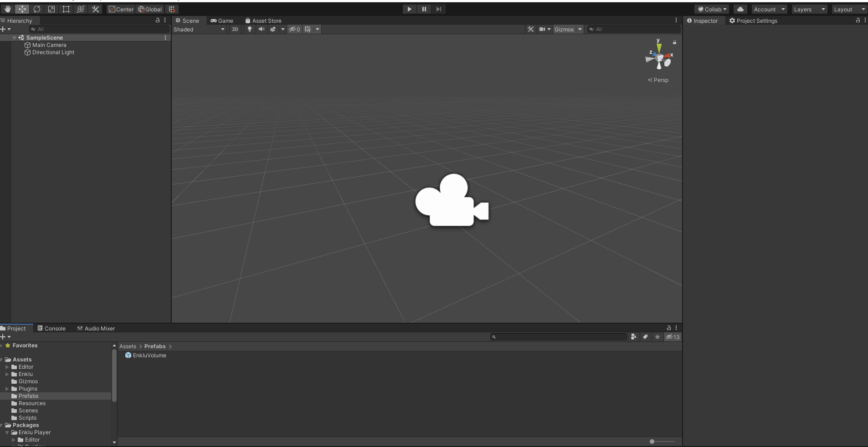This screenshot has height=447, width=868.
Task: Toggle scene grid visibility icon
Action: point(308,29)
